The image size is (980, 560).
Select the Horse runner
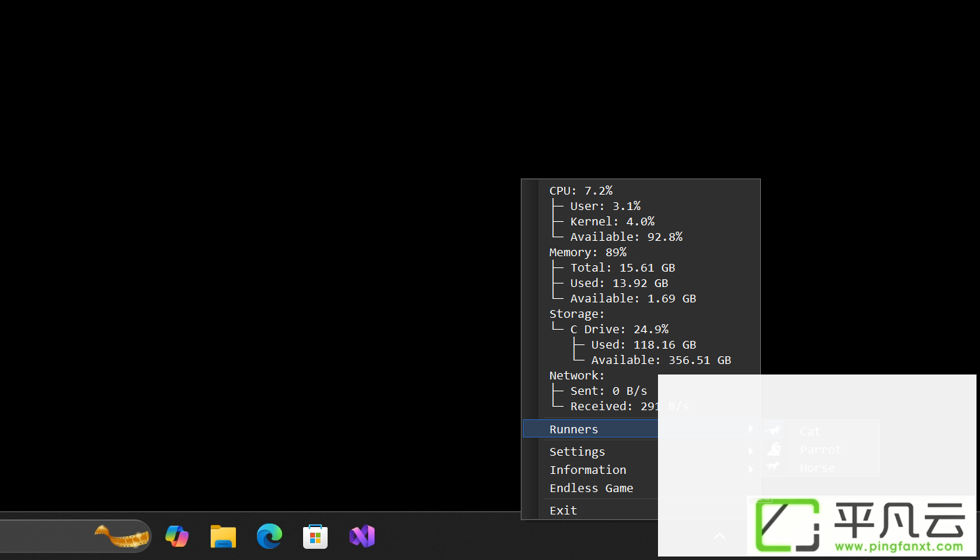coord(820,468)
